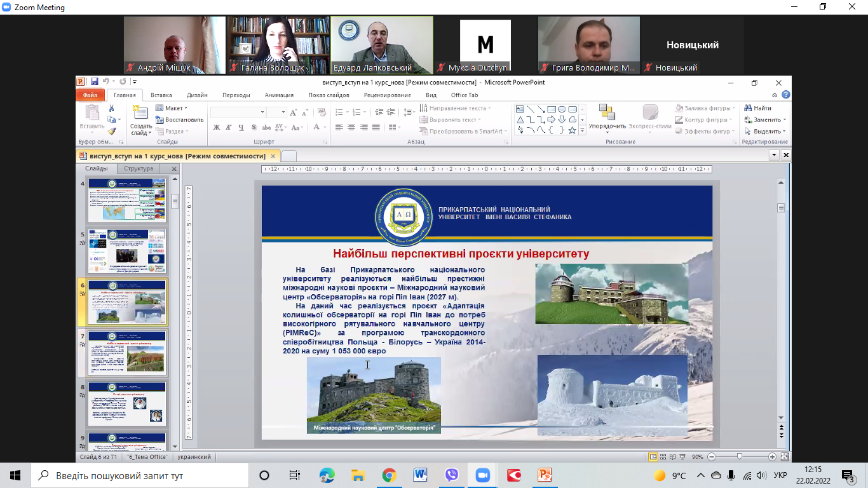Toggle center text alignment
The image size is (868, 488).
(x=351, y=128)
